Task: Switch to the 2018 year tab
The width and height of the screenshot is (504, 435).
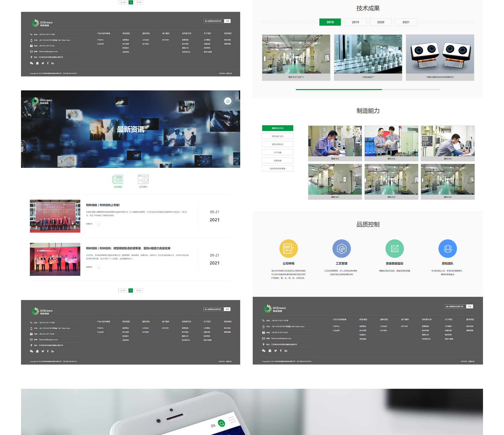Action: 330,22
